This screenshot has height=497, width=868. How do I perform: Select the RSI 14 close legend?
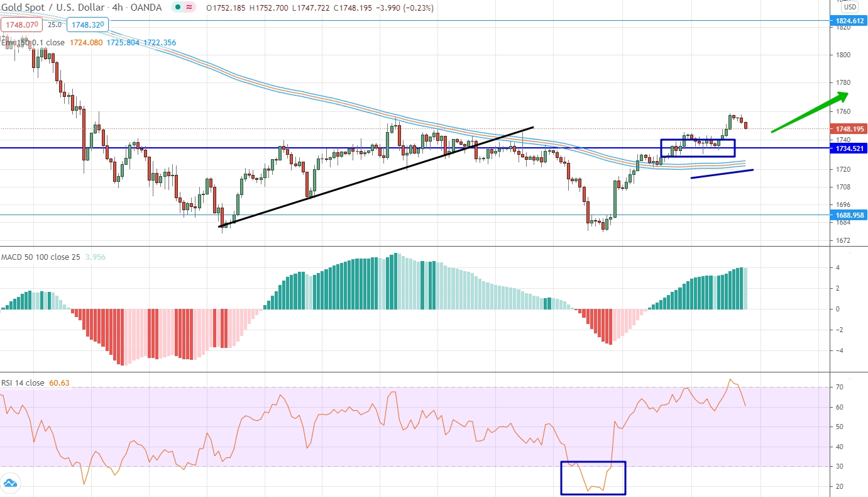(23, 383)
